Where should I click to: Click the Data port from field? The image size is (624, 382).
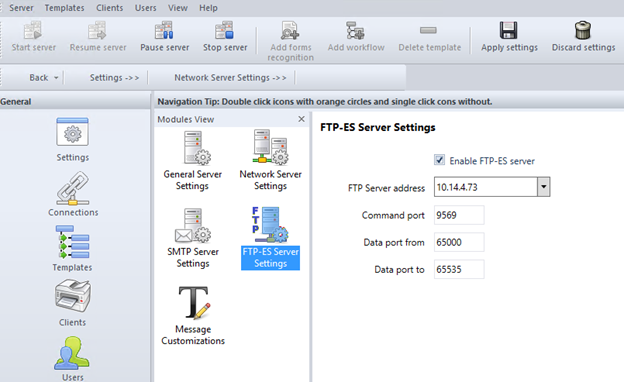click(x=459, y=242)
